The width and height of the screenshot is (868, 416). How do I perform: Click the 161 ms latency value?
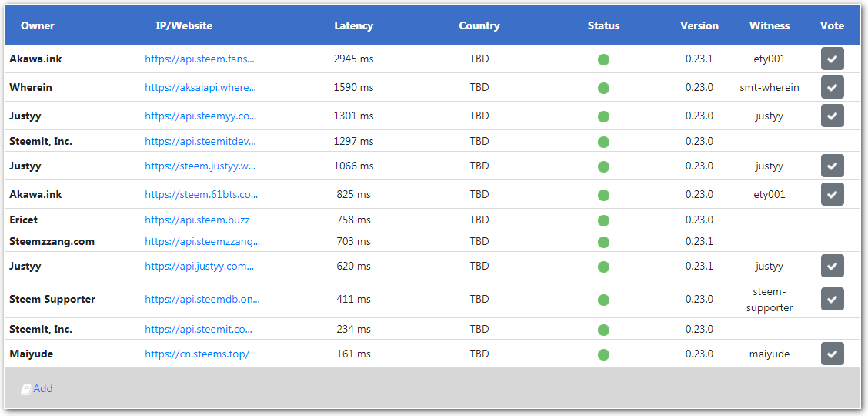(354, 354)
